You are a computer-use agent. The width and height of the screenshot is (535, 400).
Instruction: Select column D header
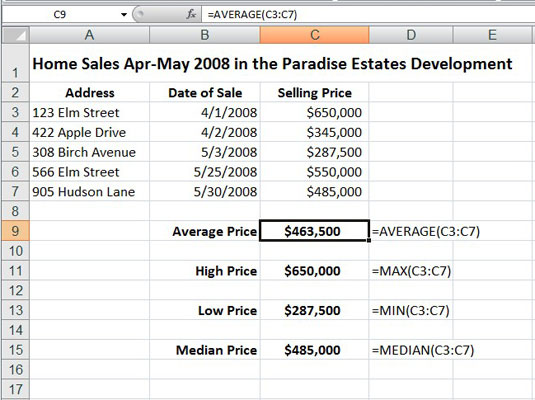point(411,35)
